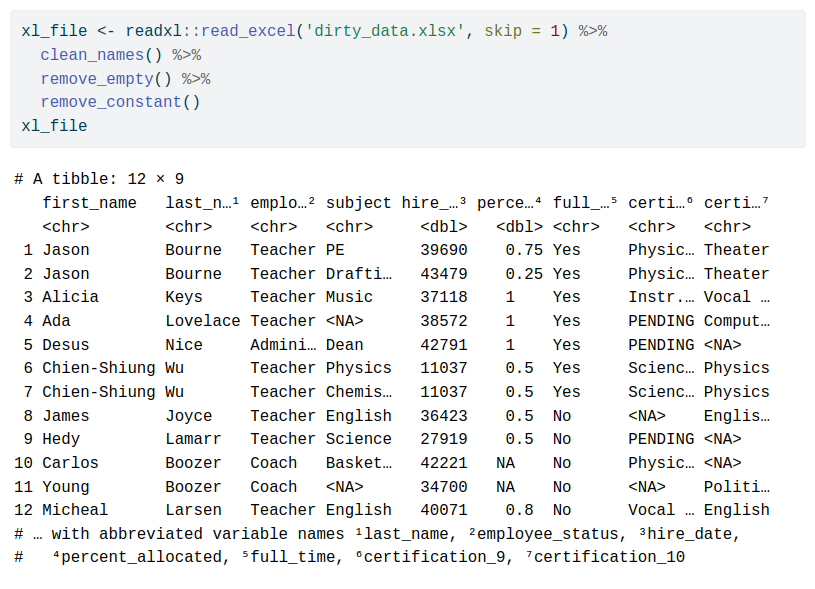
Task: Click the subject column header
Action: [x=358, y=203]
